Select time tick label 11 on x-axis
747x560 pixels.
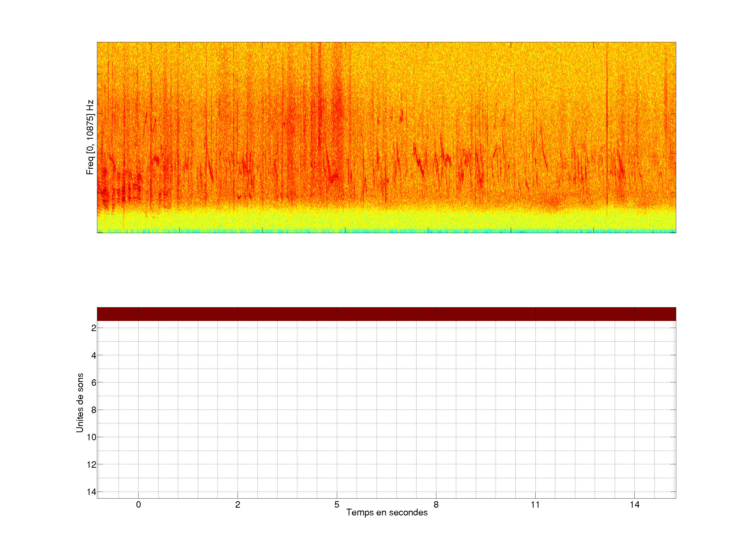(535, 505)
